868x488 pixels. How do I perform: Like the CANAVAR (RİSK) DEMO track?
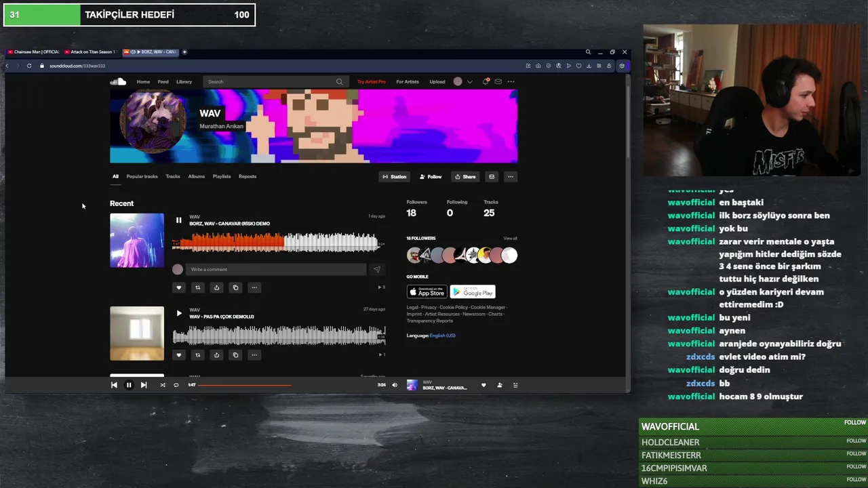click(x=179, y=287)
